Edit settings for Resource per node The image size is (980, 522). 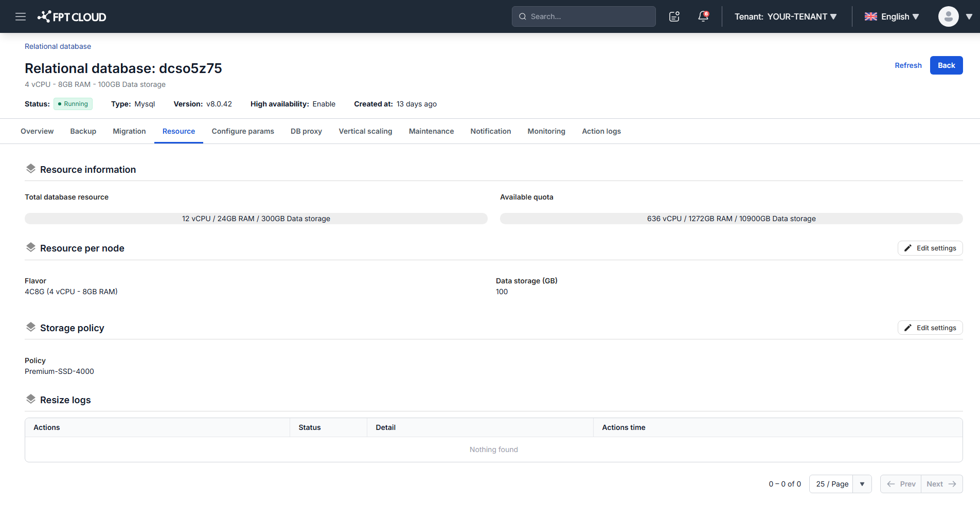tap(930, 248)
